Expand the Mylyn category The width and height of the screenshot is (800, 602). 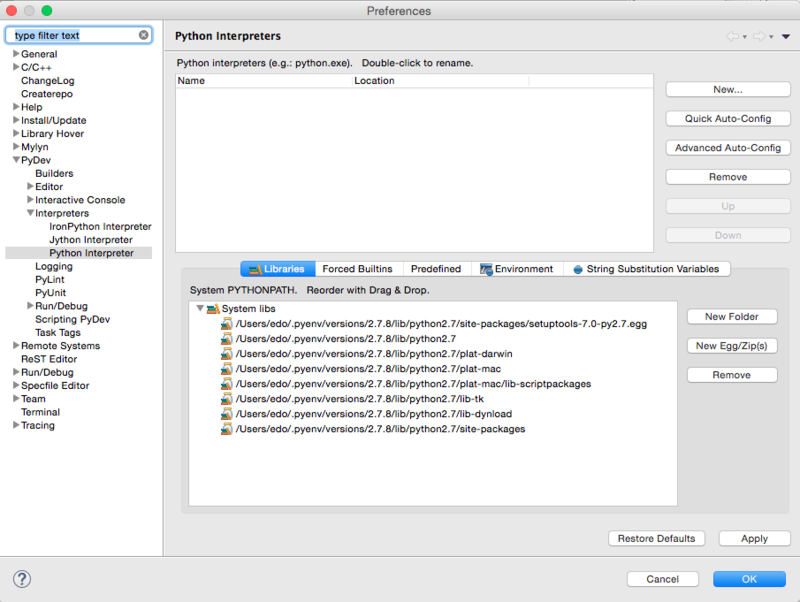pyautogui.click(x=16, y=146)
